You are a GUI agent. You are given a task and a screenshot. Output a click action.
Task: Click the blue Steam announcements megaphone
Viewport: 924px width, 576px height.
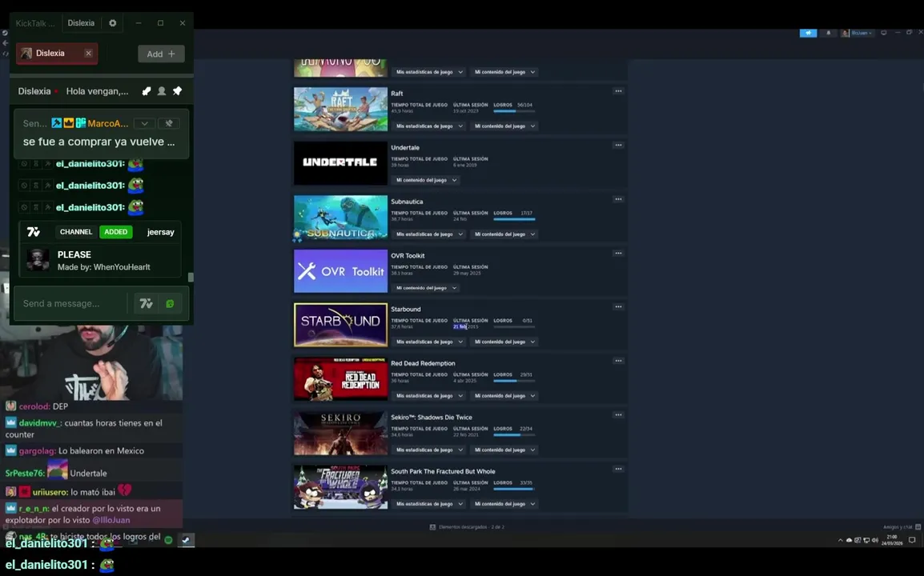coord(808,33)
